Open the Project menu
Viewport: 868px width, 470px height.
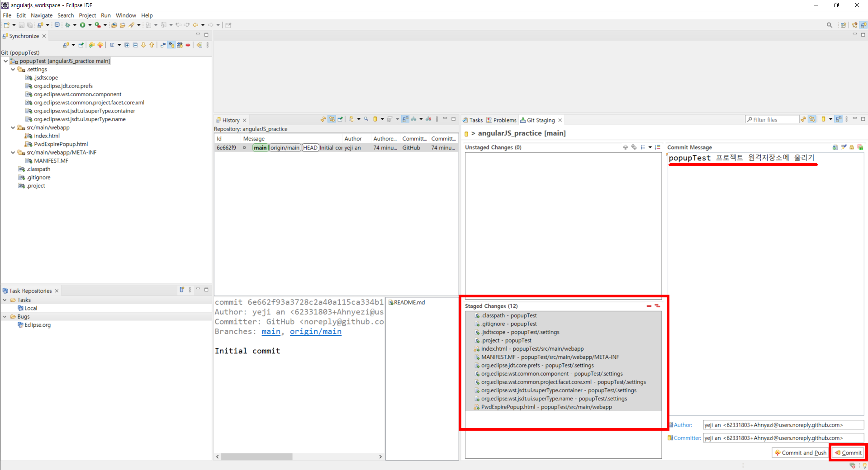[x=87, y=15]
